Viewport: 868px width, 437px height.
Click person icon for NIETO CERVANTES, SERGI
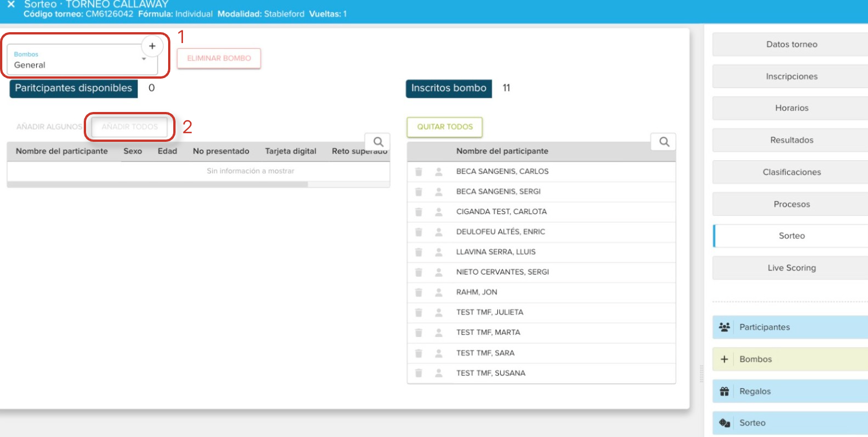439,272
